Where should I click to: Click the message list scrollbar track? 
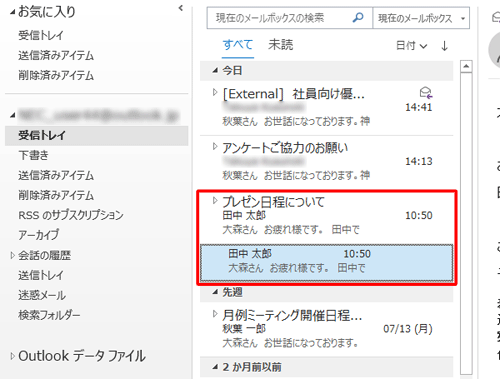click(466, 223)
